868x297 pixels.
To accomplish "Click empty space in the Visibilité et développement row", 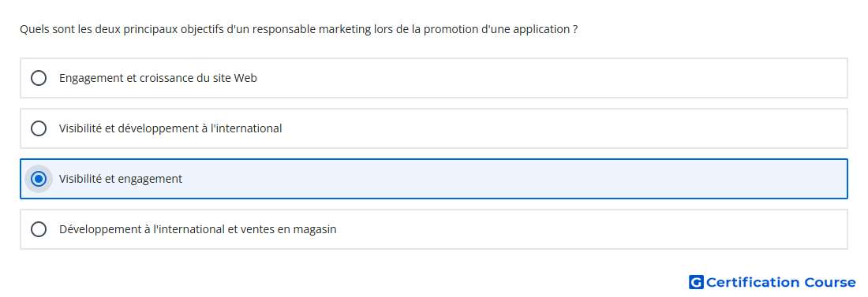I will click(x=565, y=128).
